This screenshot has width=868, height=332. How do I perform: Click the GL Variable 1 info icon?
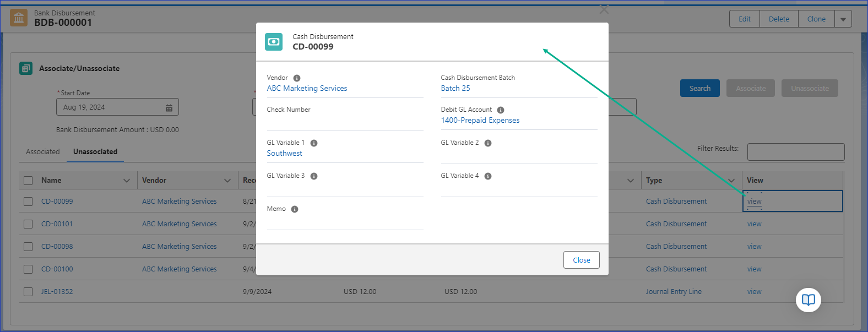[x=314, y=143]
